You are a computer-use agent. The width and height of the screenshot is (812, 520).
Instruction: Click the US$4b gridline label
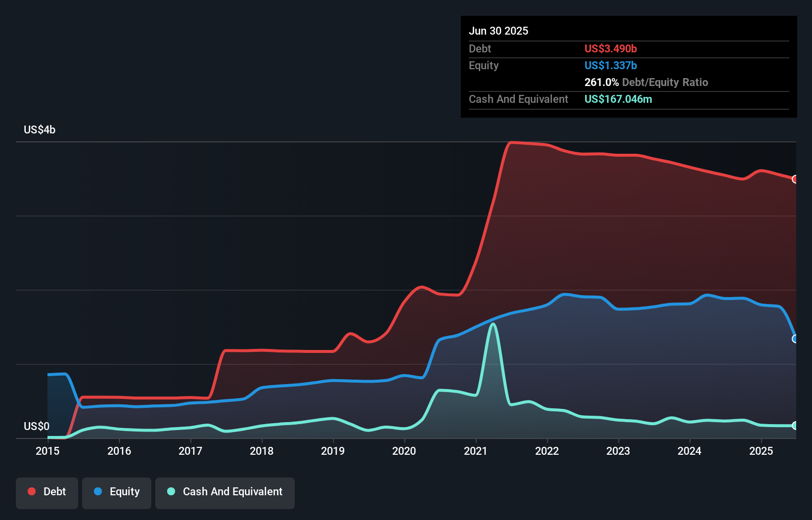[x=40, y=130]
